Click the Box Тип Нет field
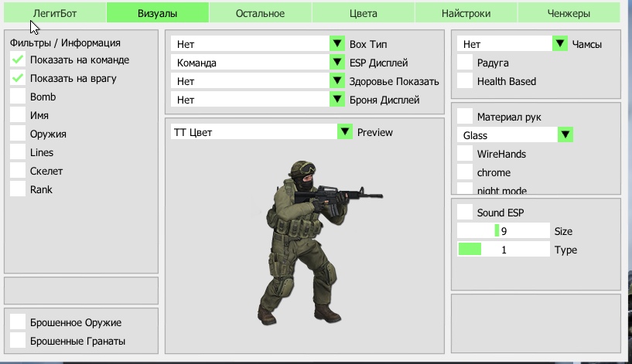 [251, 44]
